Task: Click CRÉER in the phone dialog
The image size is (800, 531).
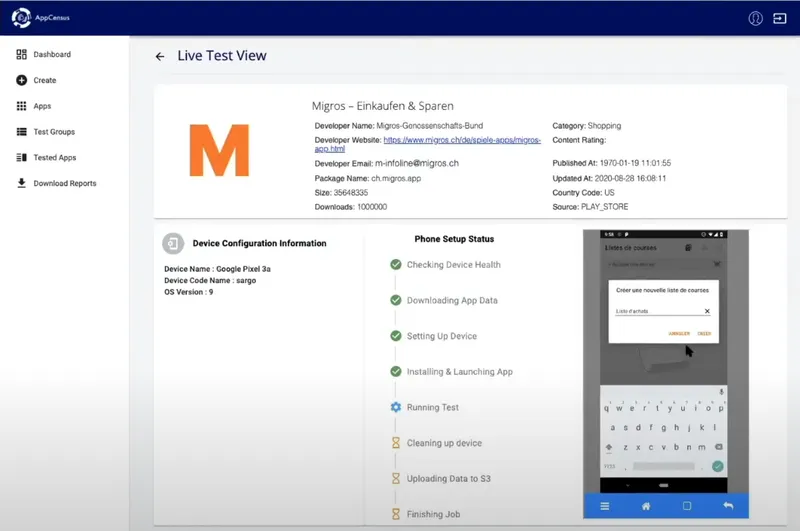Action: [704, 334]
